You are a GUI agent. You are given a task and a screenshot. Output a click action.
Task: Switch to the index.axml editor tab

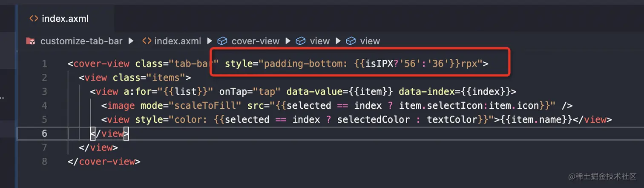pos(65,18)
